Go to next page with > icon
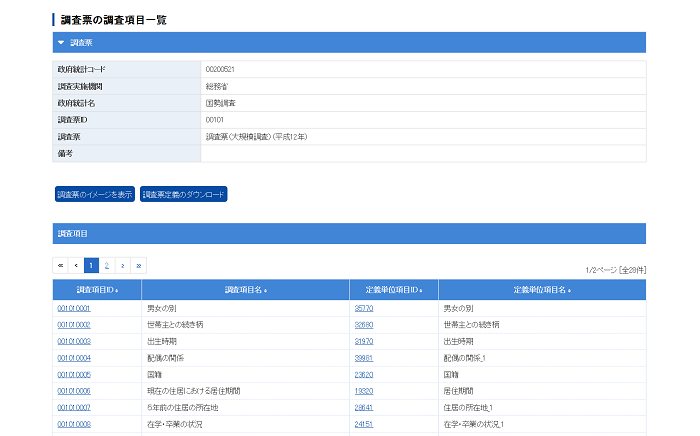This screenshot has width=700, height=436. click(x=123, y=266)
